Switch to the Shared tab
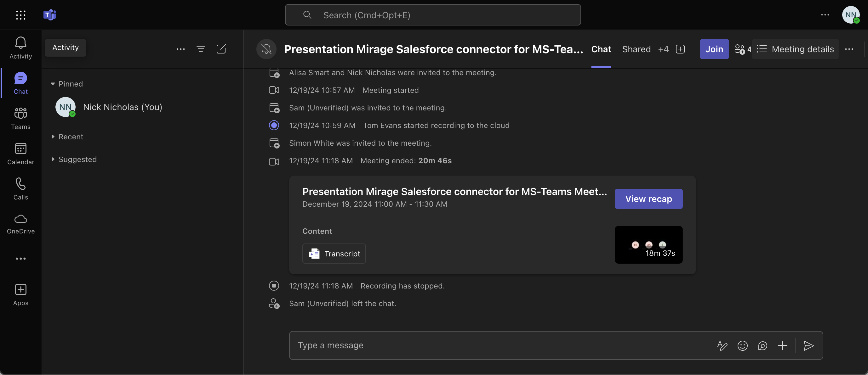This screenshot has width=868, height=375. (x=636, y=49)
